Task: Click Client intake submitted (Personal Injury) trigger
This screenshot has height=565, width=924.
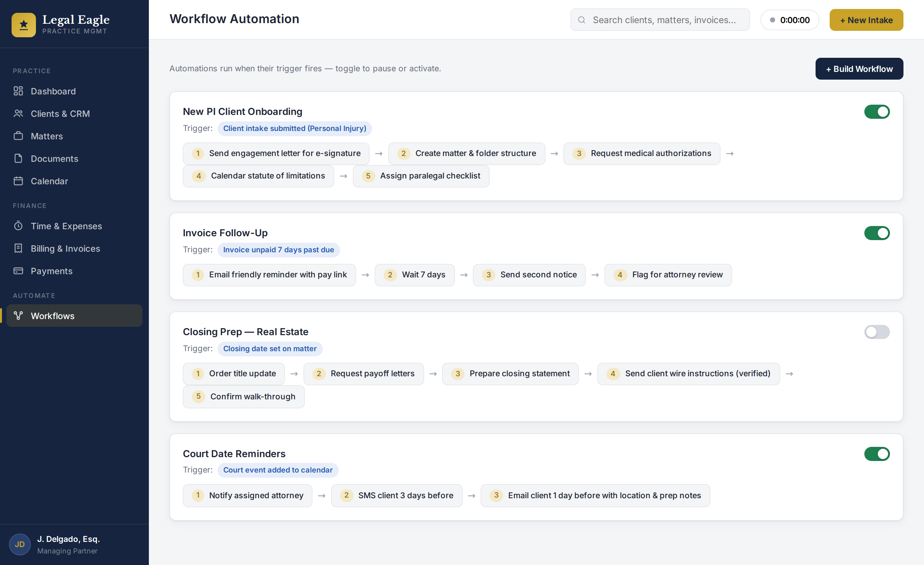Action: point(295,128)
